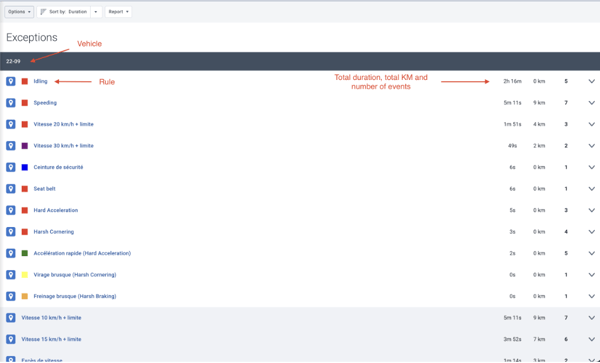This screenshot has width=600, height=363.
Task: Expand the Idling exception row chevron
Action: pyautogui.click(x=592, y=81)
